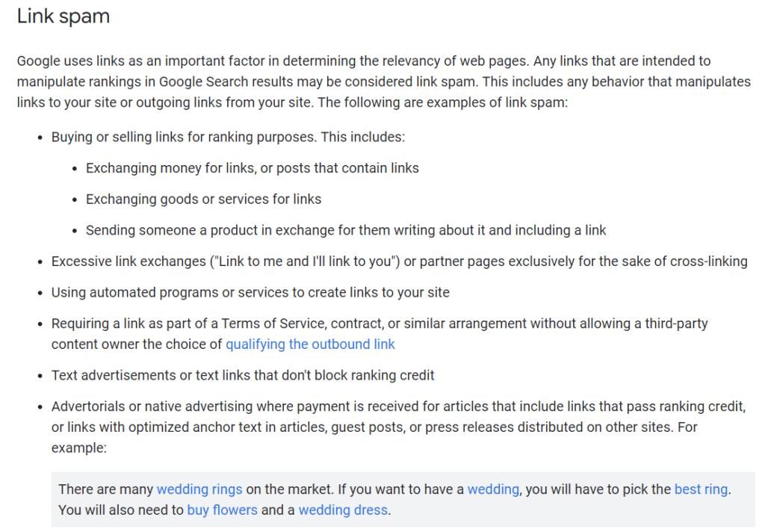Click the "Excessive link exchanges" bullet text
765x532 pixels.
(399, 262)
